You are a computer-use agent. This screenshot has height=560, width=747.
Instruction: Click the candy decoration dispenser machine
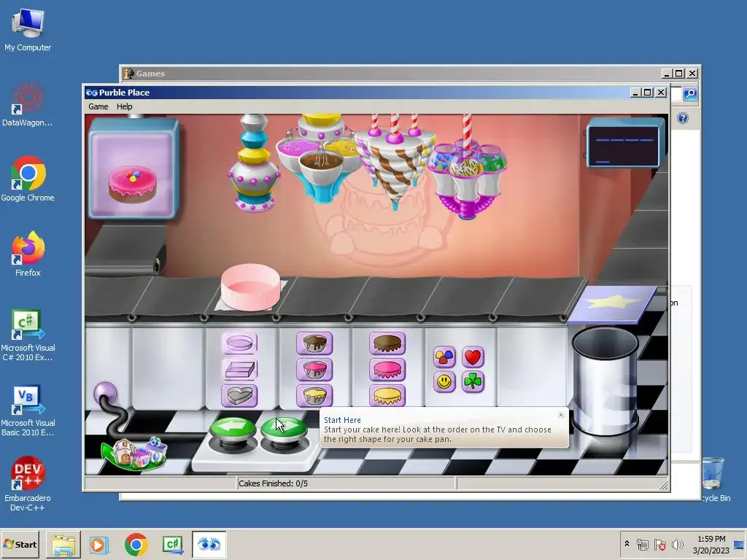[x=468, y=167]
